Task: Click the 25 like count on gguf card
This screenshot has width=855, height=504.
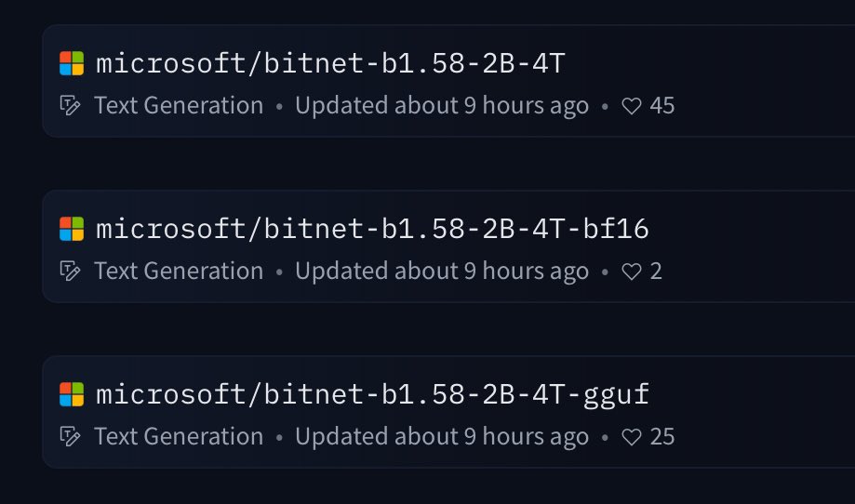Action: [x=662, y=437]
